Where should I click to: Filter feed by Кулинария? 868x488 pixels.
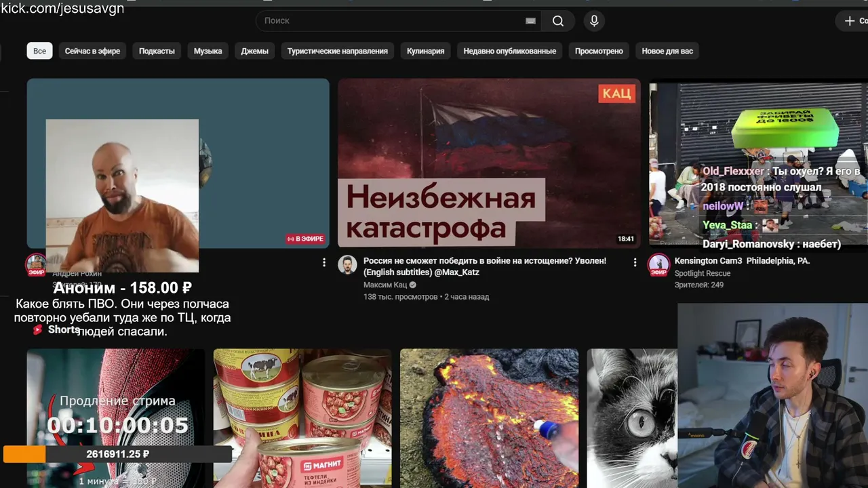coord(426,51)
